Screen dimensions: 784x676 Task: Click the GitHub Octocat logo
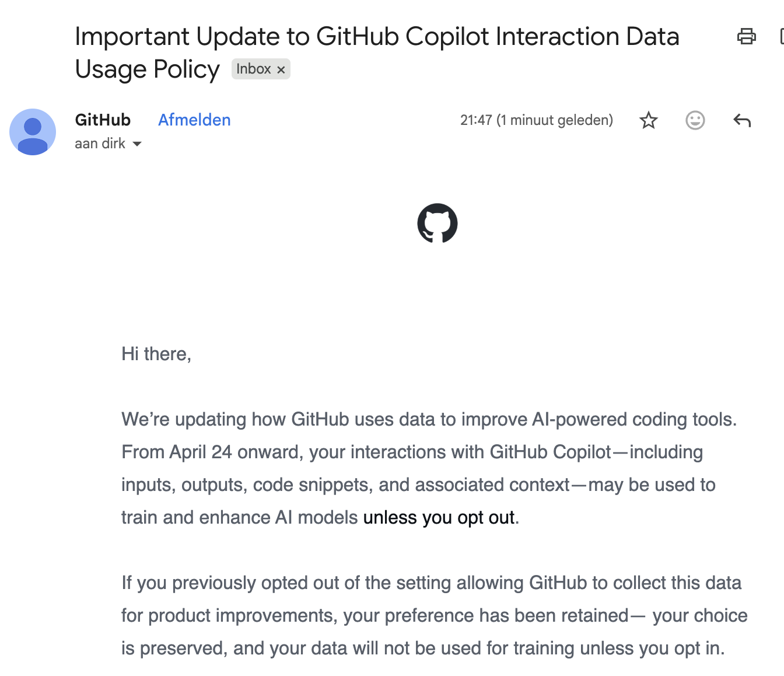coord(437,223)
